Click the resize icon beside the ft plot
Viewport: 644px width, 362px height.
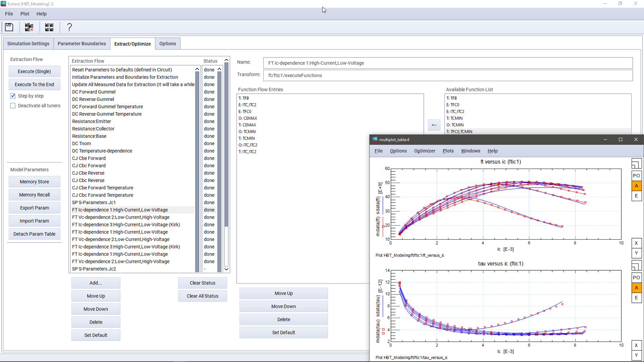point(636,164)
